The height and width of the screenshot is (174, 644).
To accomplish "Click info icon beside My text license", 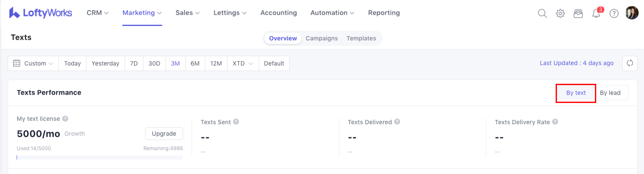I will 65,119.
